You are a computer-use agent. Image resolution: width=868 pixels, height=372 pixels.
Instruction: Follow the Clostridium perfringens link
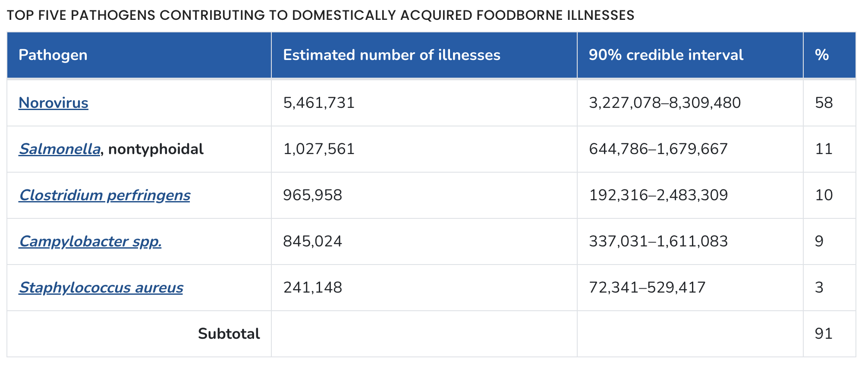click(104, 195)
